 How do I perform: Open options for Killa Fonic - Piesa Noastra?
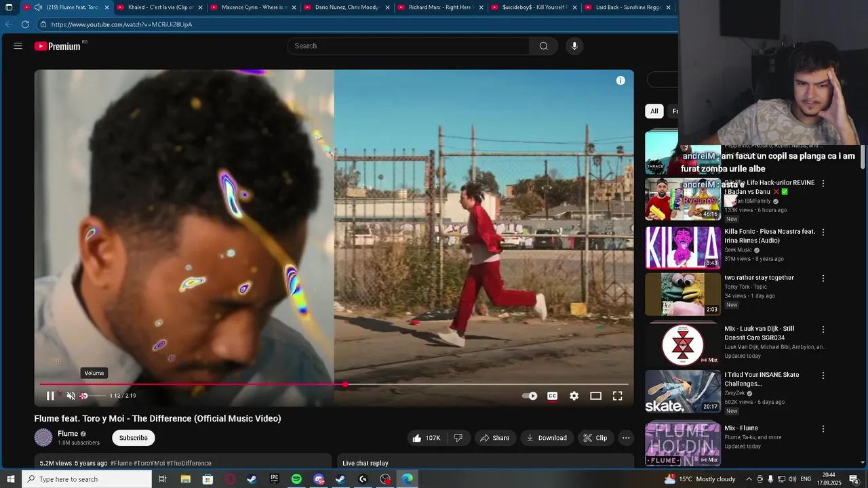[x=823, y=232]
